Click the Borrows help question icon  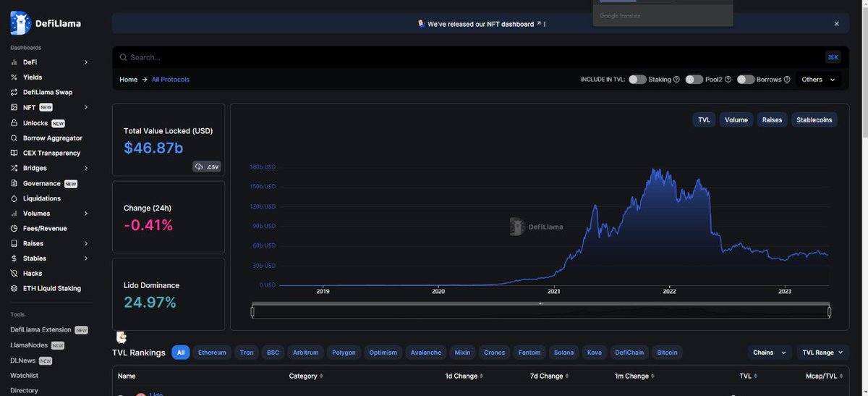coord(788,80)
